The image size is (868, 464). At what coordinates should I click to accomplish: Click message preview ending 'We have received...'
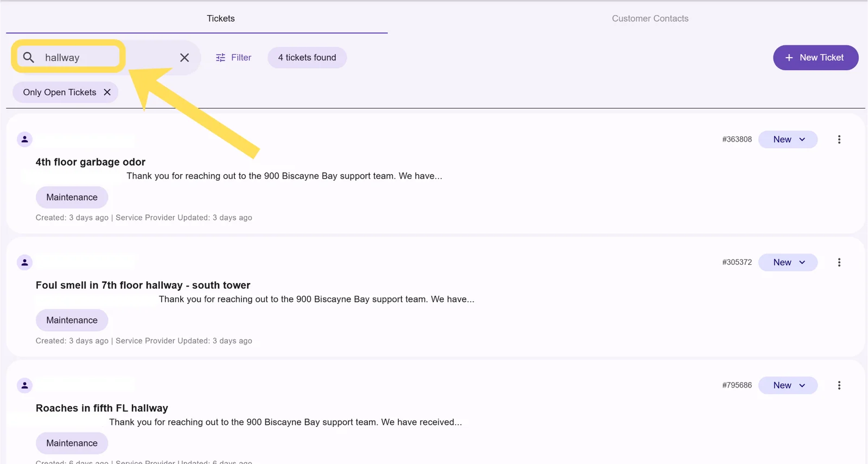point(285,422)
